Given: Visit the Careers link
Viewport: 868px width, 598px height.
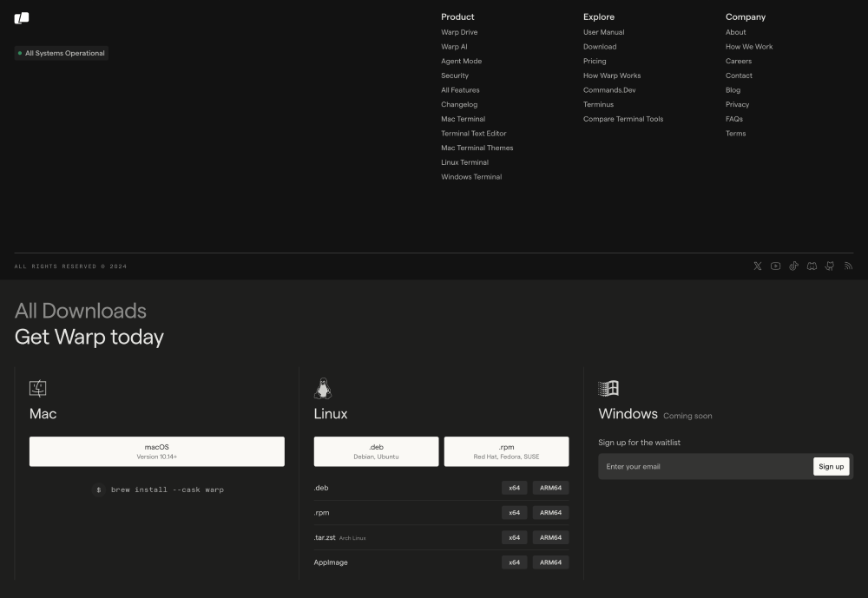Looking at the screenshot, I should click(x=739, y=61).
